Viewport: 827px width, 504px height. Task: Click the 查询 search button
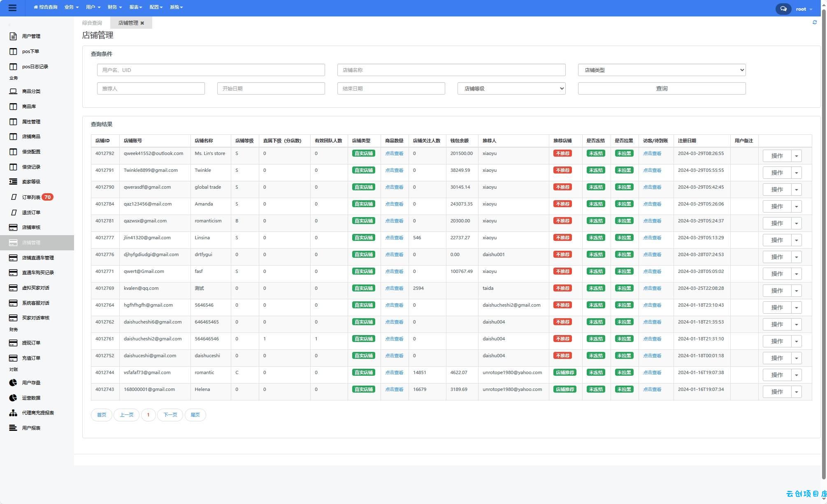coord(662,88)
